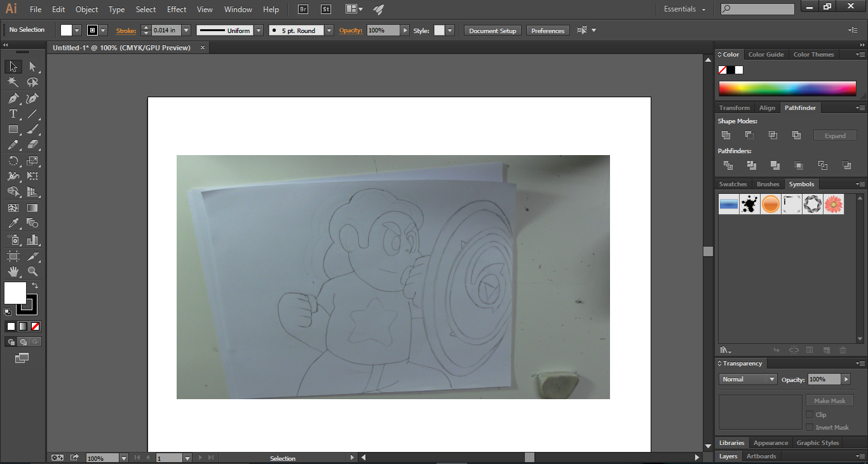Switch to Draw Normal mode
Image resolution: width=868 pixels, height=464 pixels.
(x=11, y=342)
